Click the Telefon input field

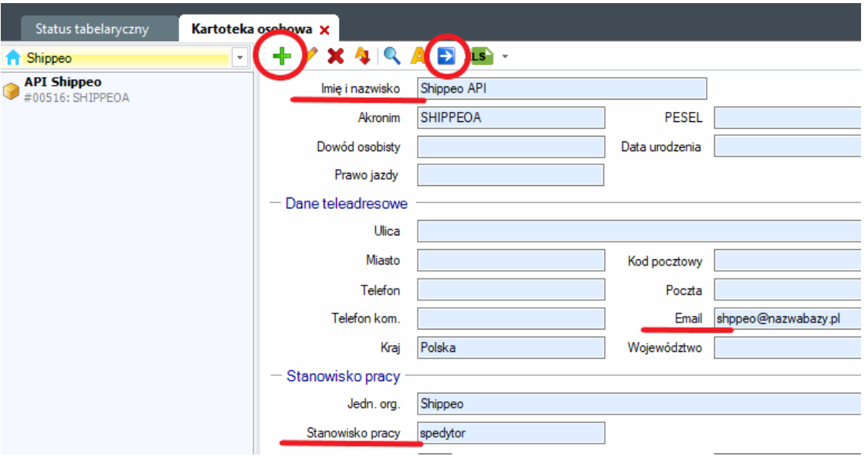click(511, 290)
